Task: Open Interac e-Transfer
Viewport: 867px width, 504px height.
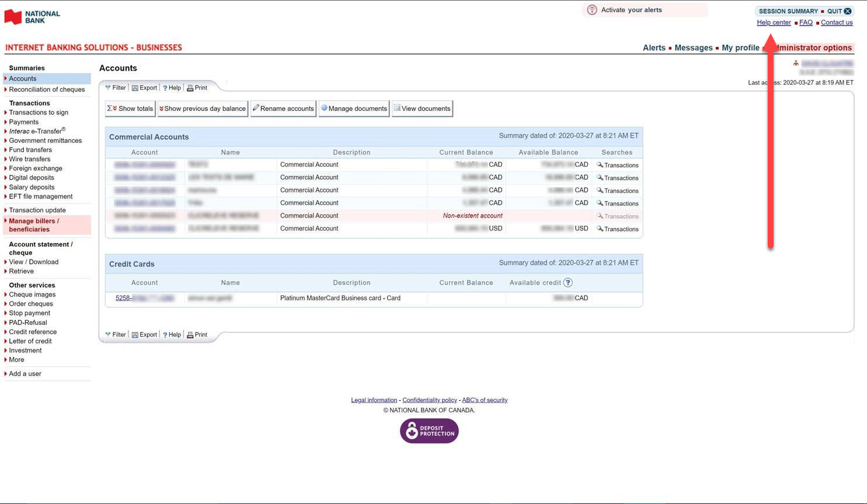Action: (x=37, y=131)
